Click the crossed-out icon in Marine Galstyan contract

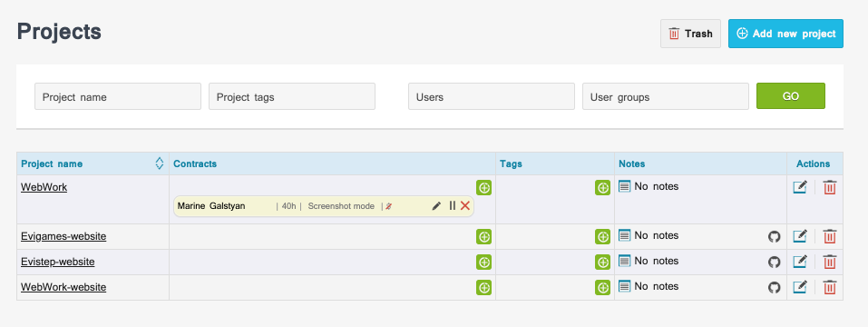pyautogui.click(x=388, y=206)
